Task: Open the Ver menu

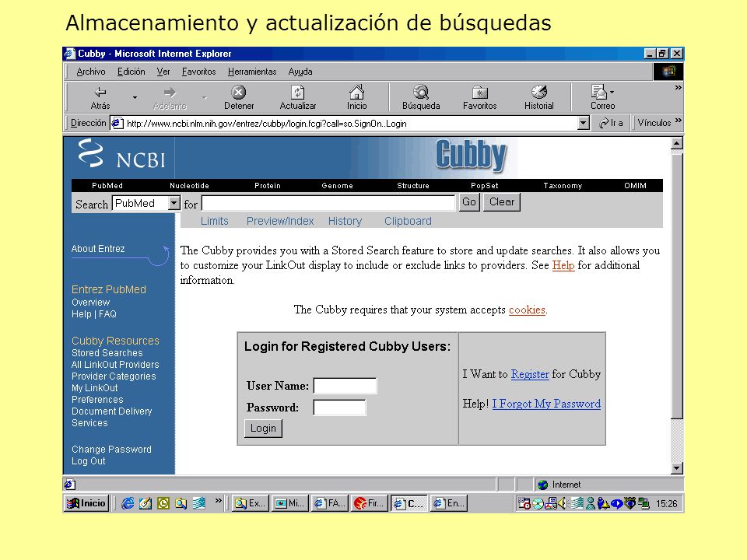Action: 163,72
